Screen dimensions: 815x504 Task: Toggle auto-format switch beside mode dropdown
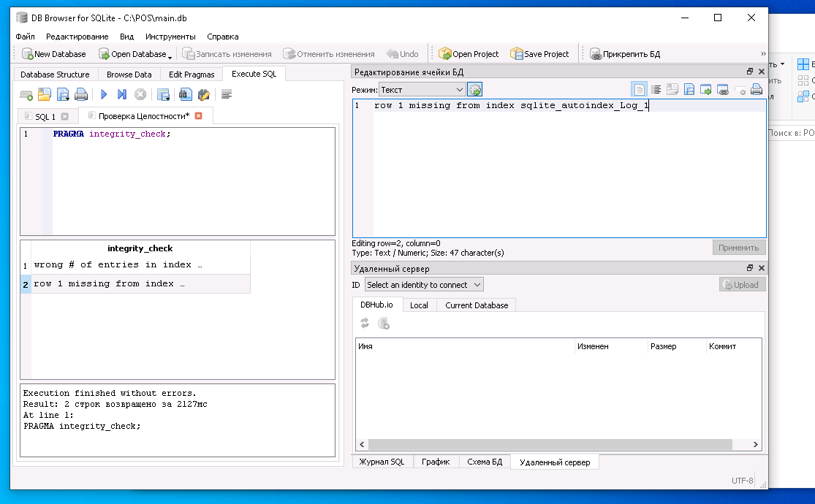(475, 90)
